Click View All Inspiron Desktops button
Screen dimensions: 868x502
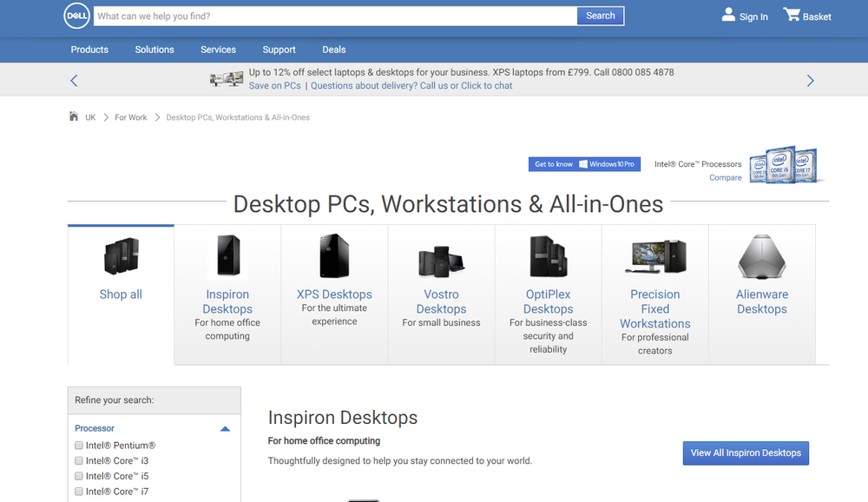pos(746,452)
